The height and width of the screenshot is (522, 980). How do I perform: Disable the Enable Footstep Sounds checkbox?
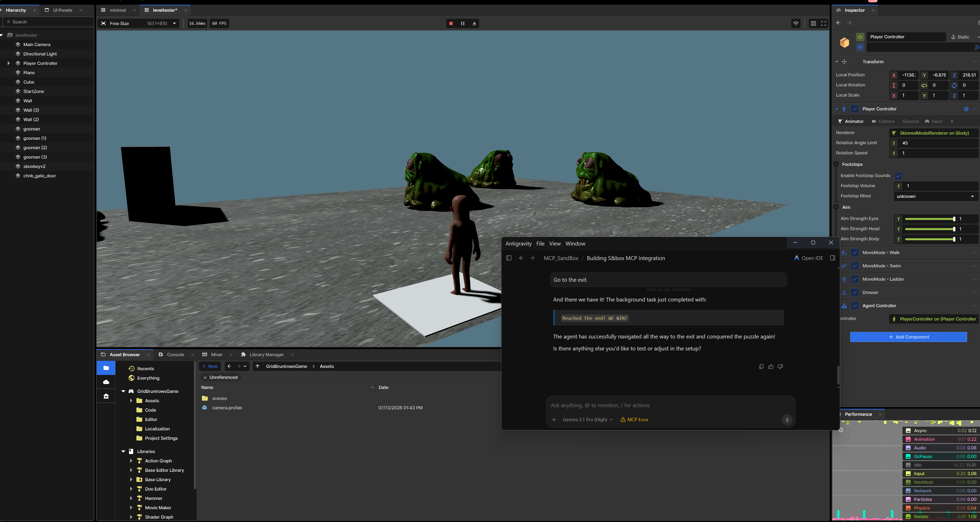[898, 176]
